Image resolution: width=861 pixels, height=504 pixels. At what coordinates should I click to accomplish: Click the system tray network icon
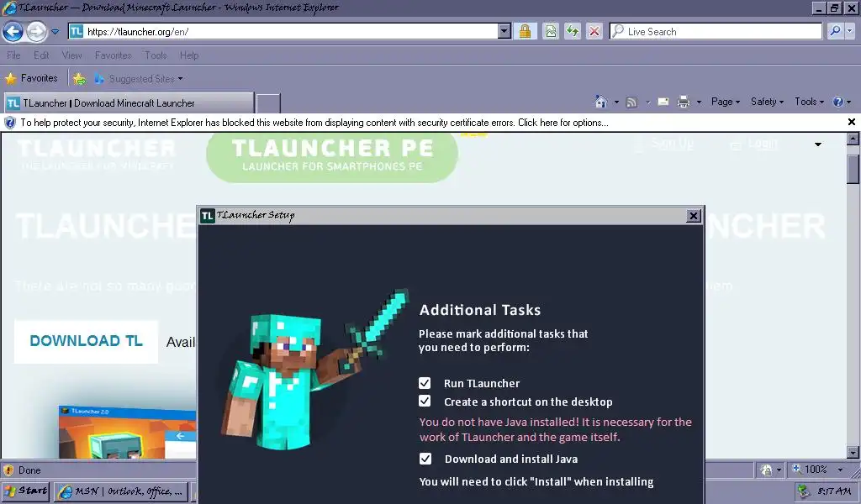(x=804, y=491)
